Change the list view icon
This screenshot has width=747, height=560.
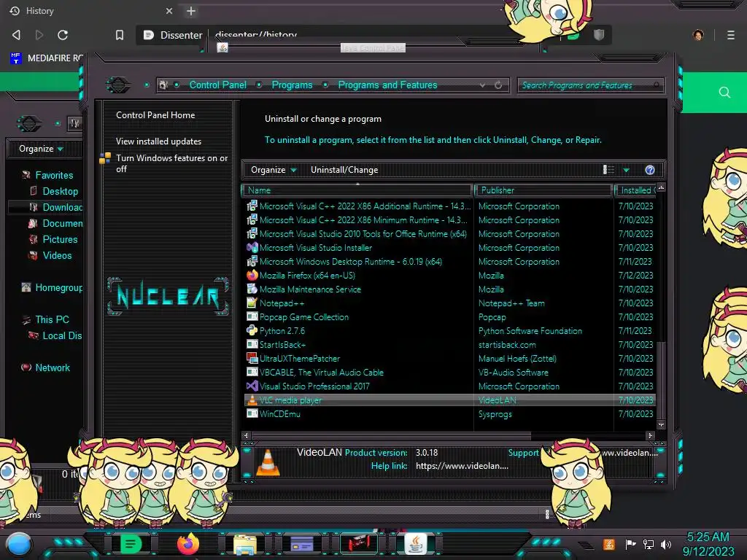click(x=609, y=170)
